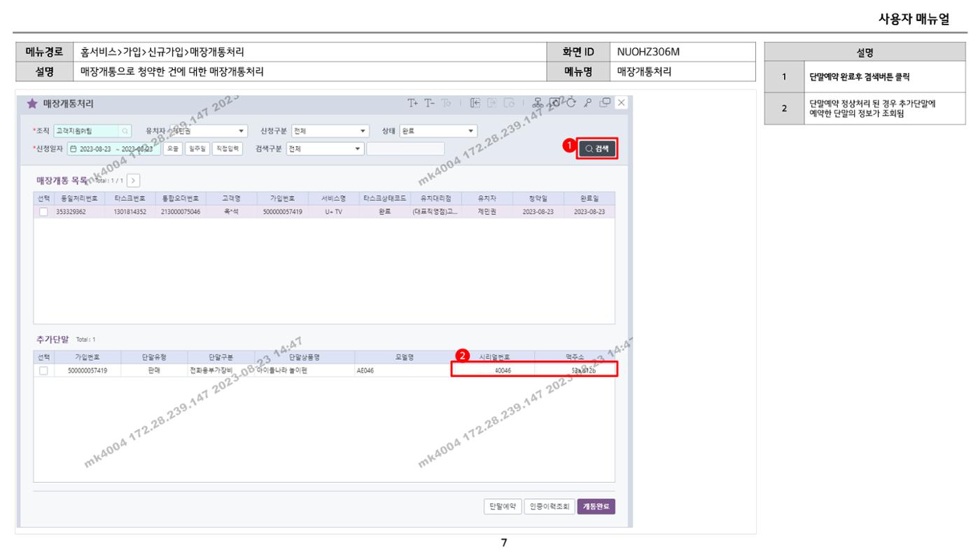The width and height of the screenshot is (980, 552).
Task: Click the 판매 cell in 추가단말
Action: point(153,371)
